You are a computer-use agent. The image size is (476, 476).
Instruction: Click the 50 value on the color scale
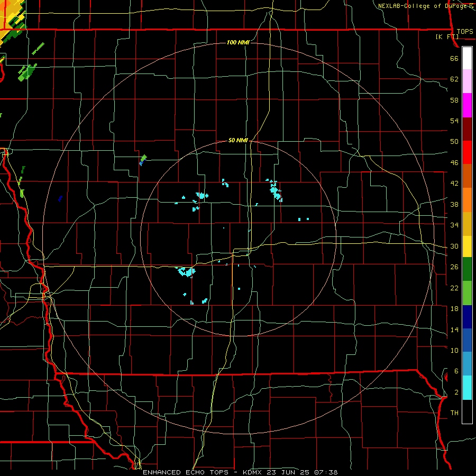[x=454, y=142]
